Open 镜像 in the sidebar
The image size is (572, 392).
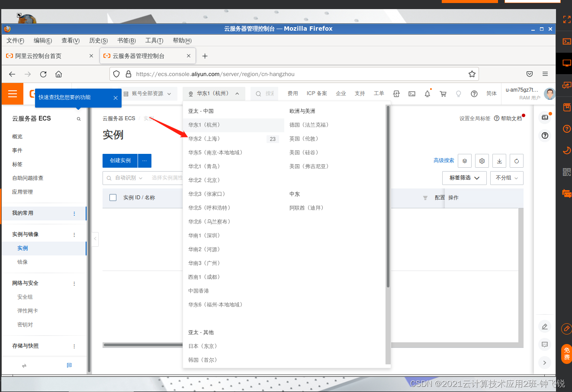click(22, 262)
